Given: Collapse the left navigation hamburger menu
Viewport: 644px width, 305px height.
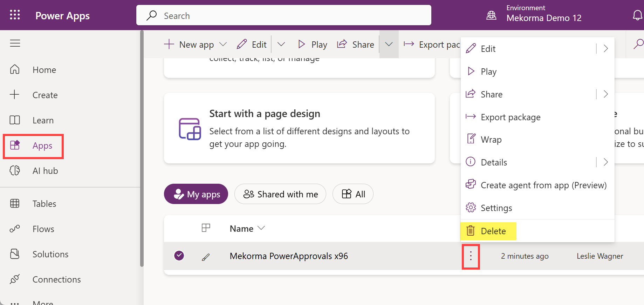Looking at the screenshot, I should [15, 43].
